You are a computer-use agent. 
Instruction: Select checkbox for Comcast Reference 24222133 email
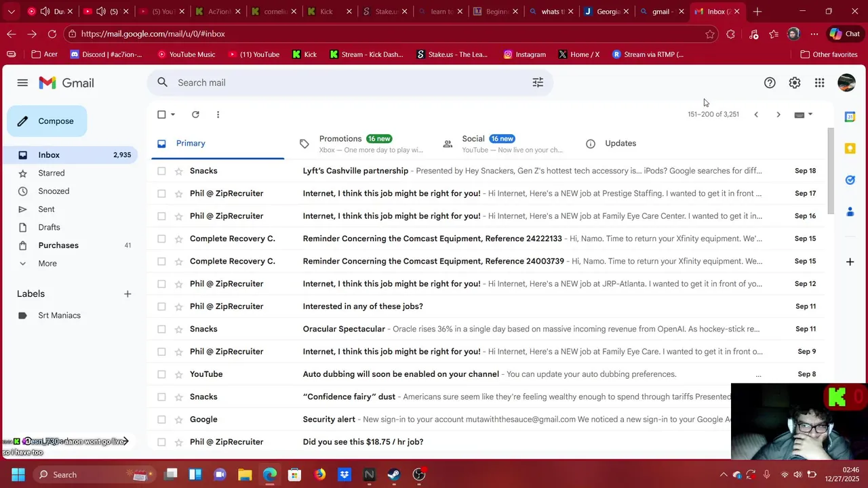[161, 239]
